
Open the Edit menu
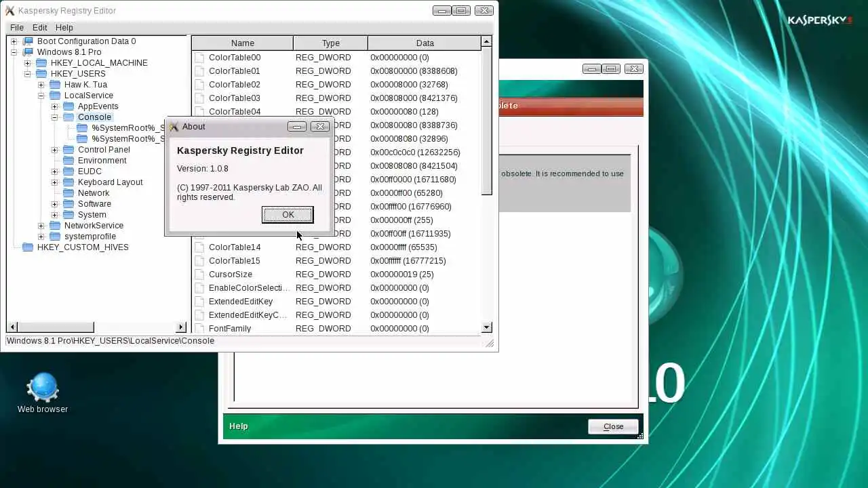point(40,28)
